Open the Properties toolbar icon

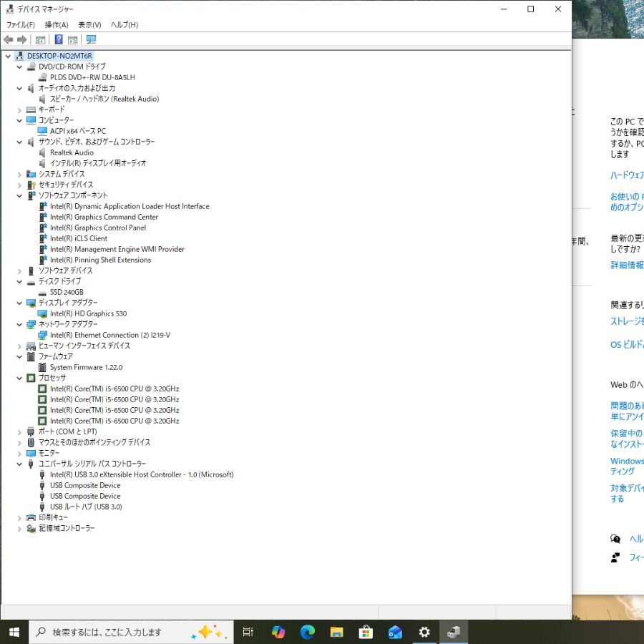coord(40,39)
